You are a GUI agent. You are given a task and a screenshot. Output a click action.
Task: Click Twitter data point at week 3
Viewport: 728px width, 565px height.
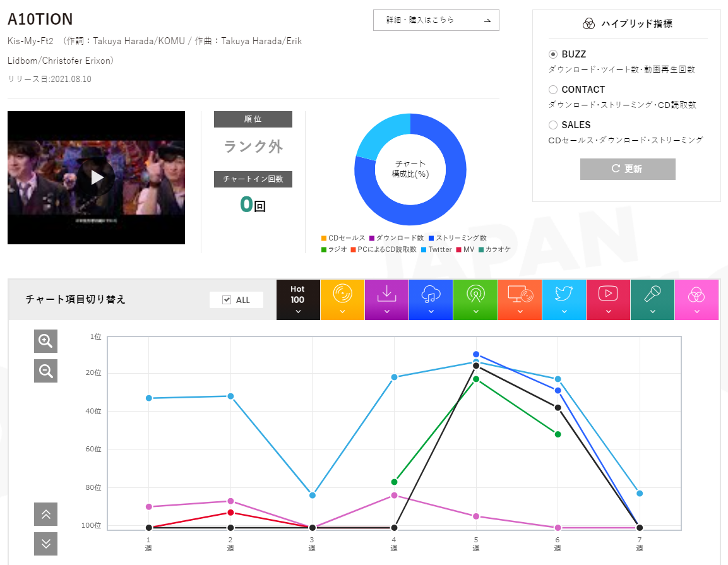[313, 496]
